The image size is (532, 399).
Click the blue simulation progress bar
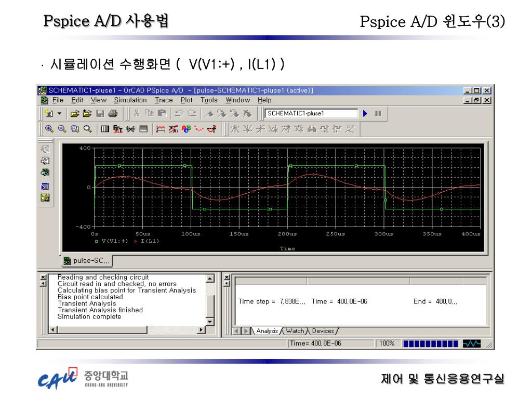(431, 344)
